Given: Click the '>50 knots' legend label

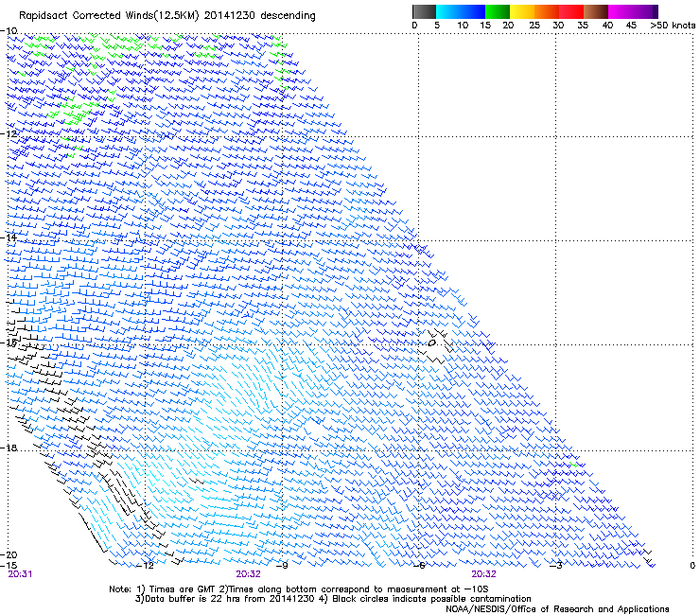Looking at the screenshot, I should pos(673,25).
